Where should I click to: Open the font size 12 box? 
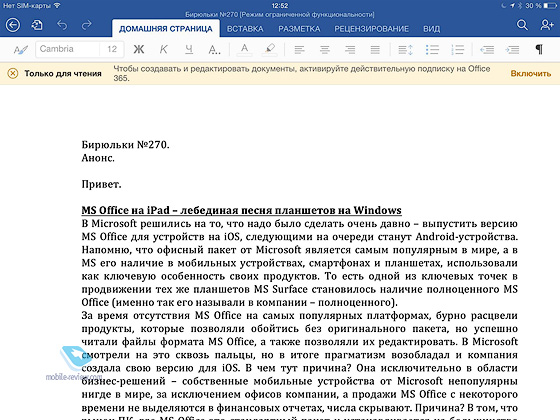click(x=112, y=49)
